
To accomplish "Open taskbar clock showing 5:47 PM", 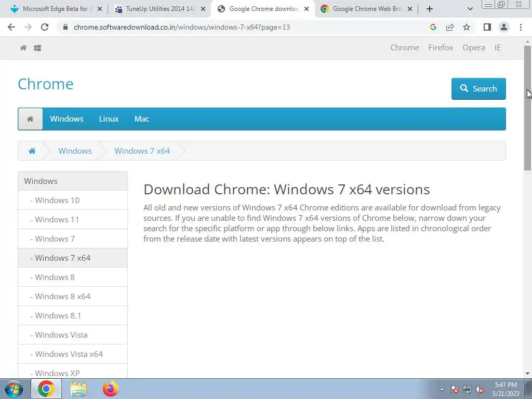I will point(506,389).
